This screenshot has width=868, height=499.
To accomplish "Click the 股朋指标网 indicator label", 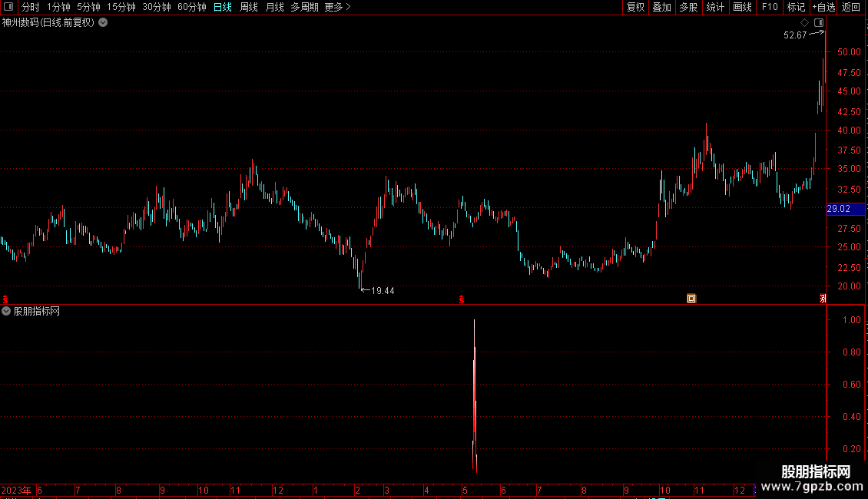I will pos(37,312).
